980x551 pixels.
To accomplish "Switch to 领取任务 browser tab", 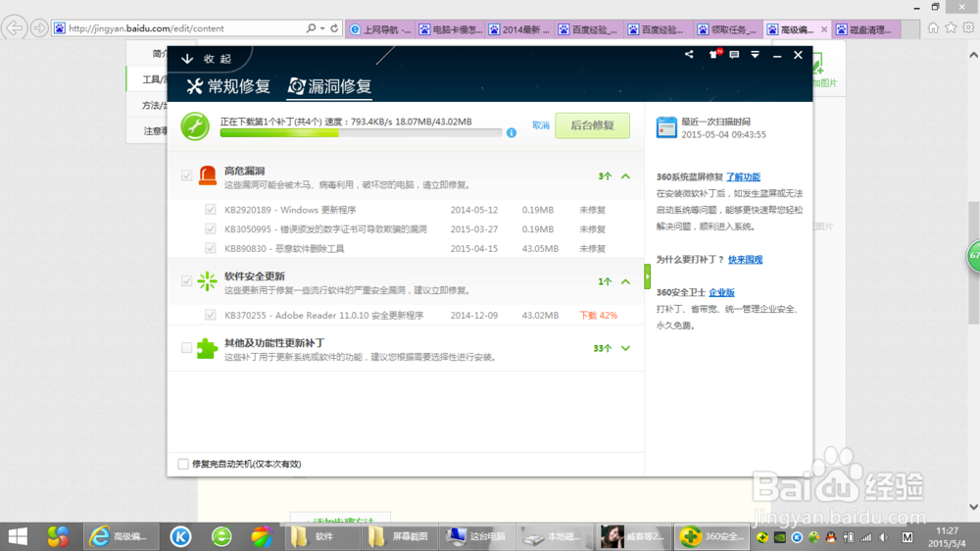I will coord(728,29).
